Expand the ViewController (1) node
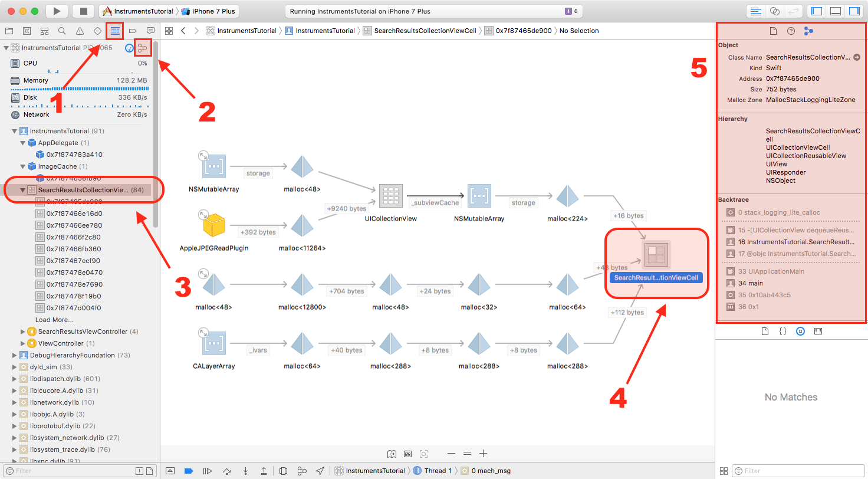Screen dimensions: 868x479 tap(23, 343)
